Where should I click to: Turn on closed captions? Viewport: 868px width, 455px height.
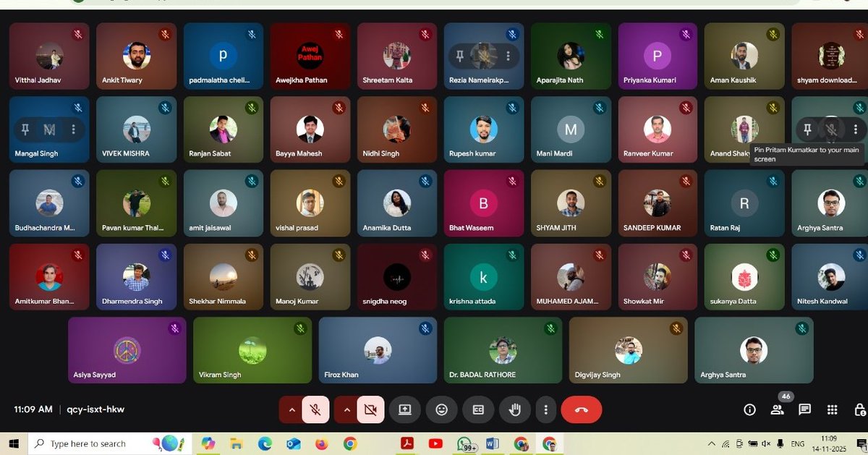[478, 409]
